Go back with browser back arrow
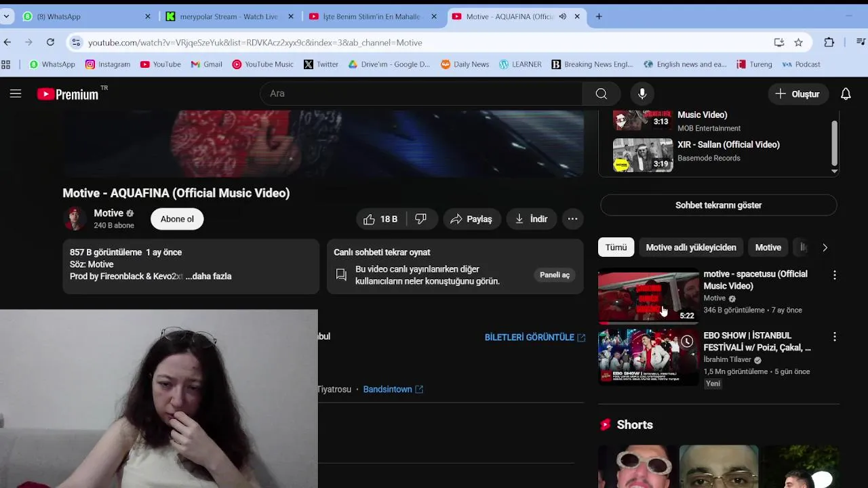 [7, 42]
